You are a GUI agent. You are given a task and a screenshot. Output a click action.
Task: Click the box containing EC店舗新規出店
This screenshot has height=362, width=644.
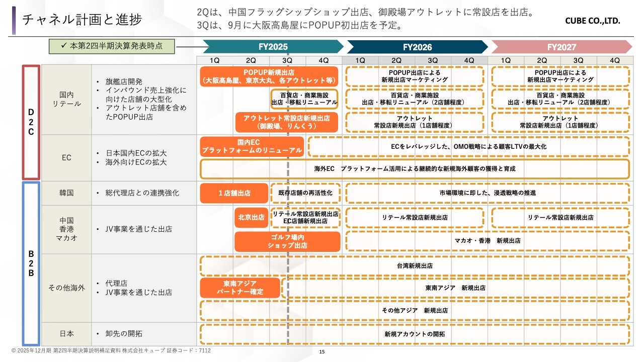[305, 218]
